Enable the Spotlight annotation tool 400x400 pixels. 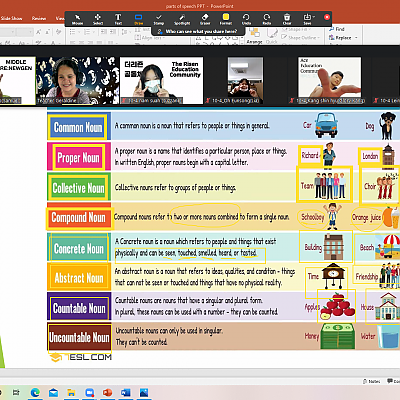[x=182, y=19]
